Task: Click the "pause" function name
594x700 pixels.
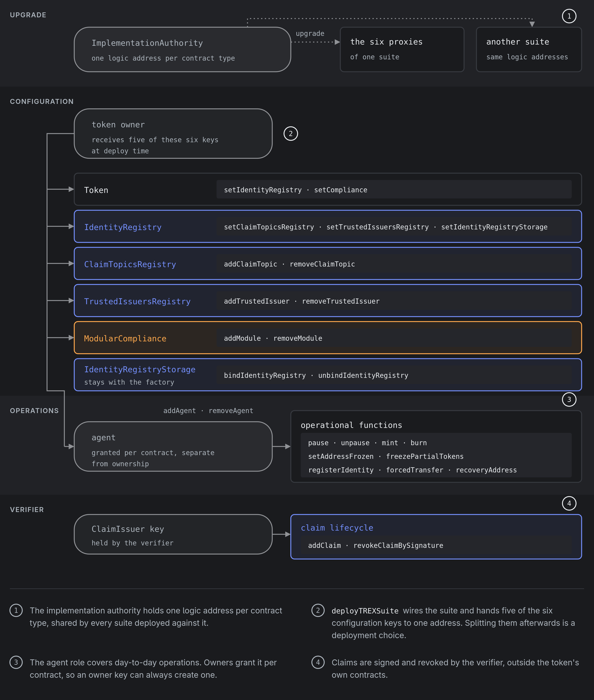Action: pyautogui.click(x=318, y=443)
